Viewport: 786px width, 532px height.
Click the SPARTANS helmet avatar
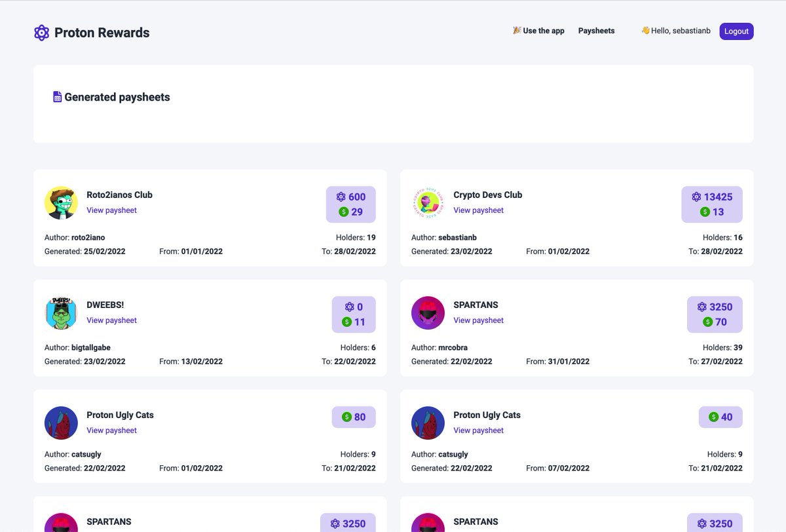coord(428,313)
